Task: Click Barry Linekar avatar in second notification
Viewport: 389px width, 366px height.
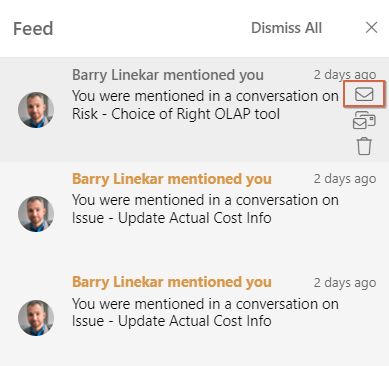Action: pyautogui.click(x=36, y=214)
